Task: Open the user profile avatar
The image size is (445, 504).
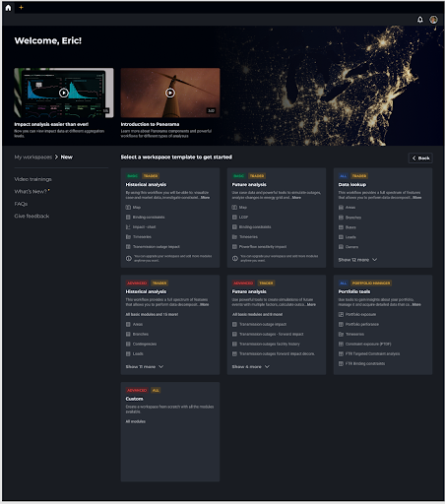Action: point(433,20)
